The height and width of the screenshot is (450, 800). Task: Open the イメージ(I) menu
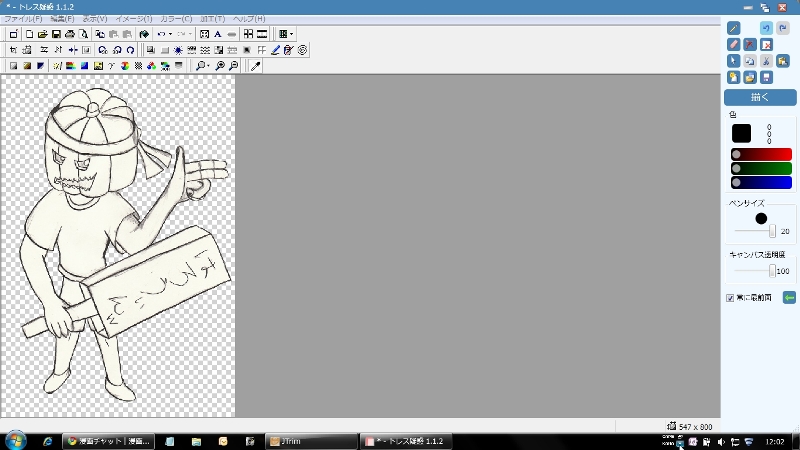134,19
